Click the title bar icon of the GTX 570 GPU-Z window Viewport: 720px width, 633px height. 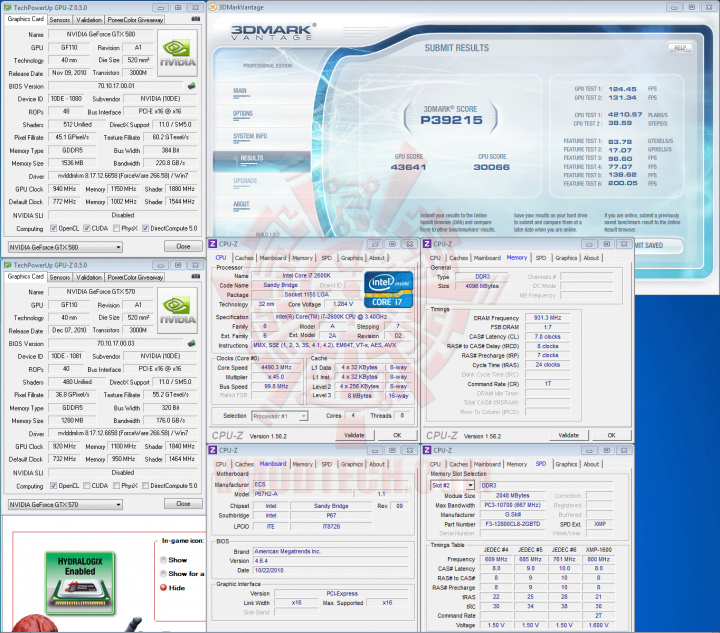[8, 265]
